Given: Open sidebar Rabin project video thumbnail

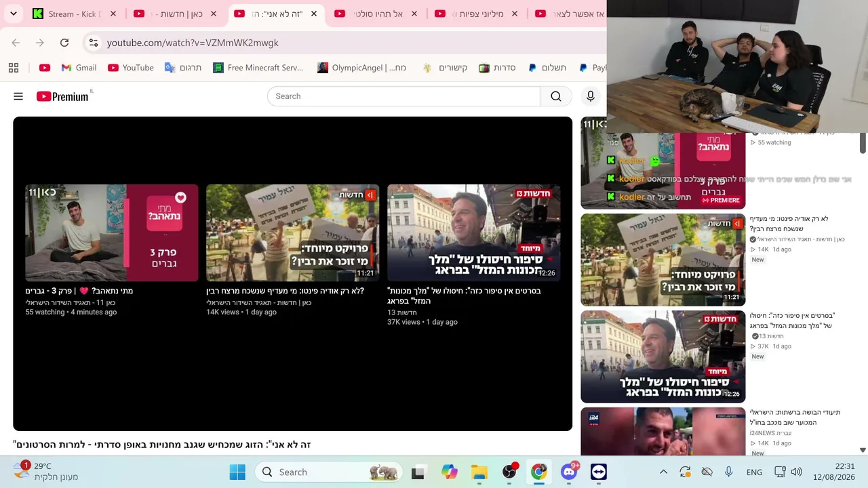Looking at the screenshot, I should (663, 260).
